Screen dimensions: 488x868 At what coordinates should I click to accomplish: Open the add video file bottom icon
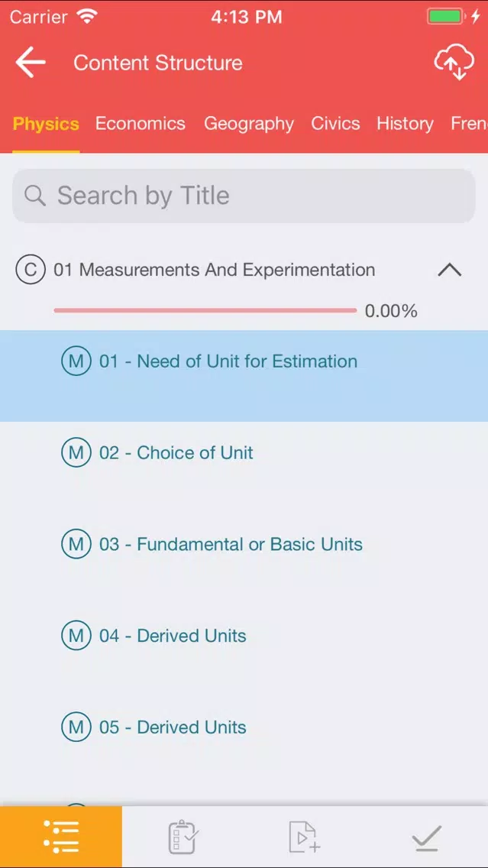[x=305, y=837]
